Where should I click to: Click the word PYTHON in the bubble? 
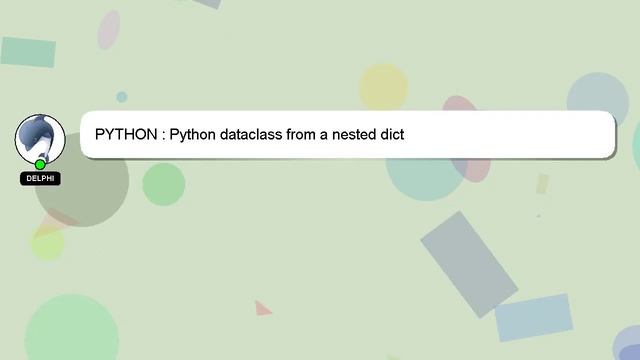[x=126, y=134]
